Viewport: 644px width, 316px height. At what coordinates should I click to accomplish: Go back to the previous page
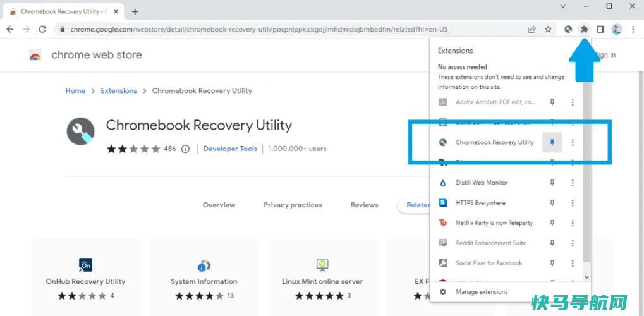pos(10,29)
